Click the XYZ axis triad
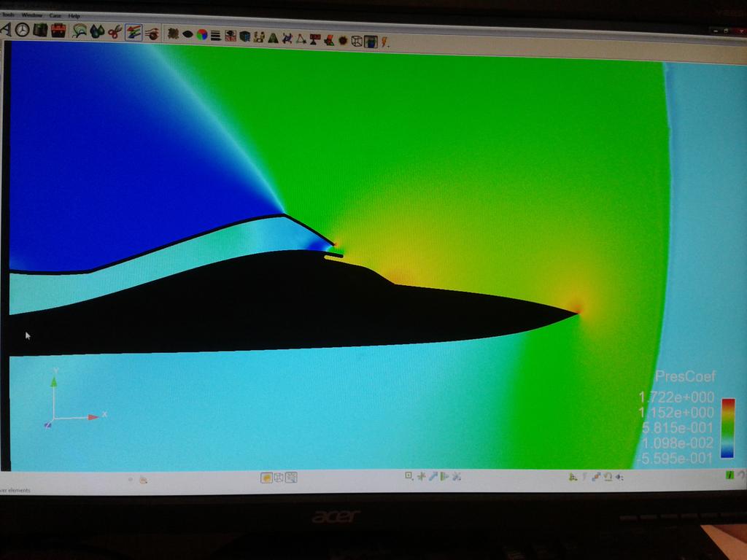Viewport: 747px width, 560px height. click(x=76, y=398)
